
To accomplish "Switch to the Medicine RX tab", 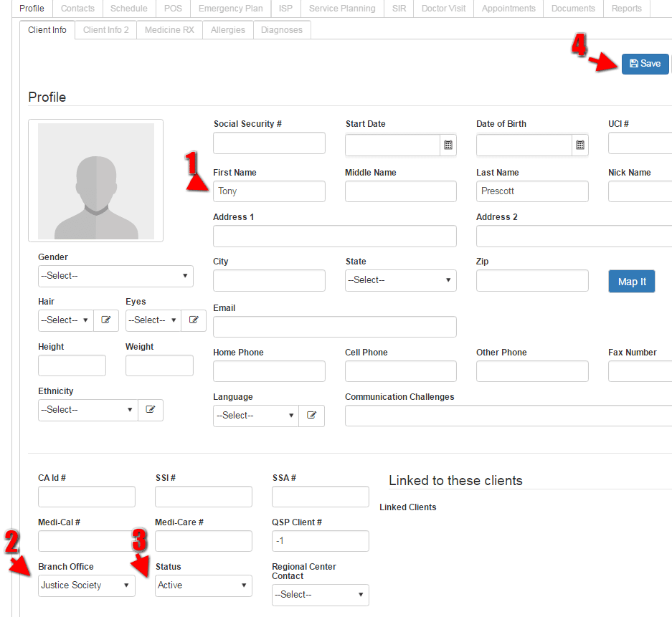I will pos(169,30).
